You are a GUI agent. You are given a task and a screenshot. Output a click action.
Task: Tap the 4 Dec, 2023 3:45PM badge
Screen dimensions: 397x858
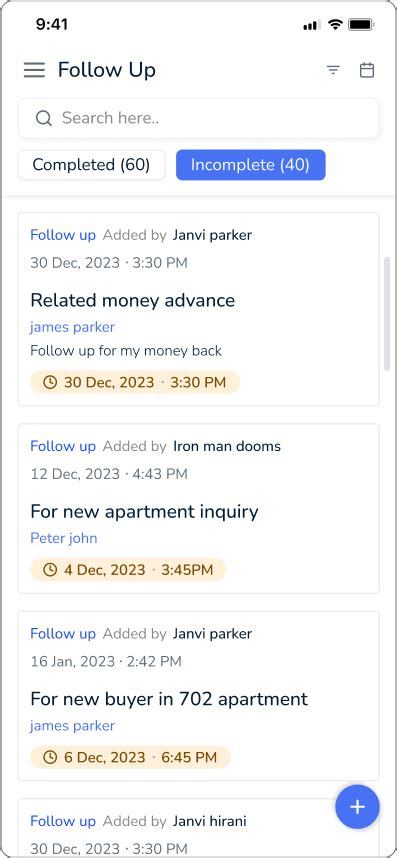pyautogui.click(x=128, y=570)
